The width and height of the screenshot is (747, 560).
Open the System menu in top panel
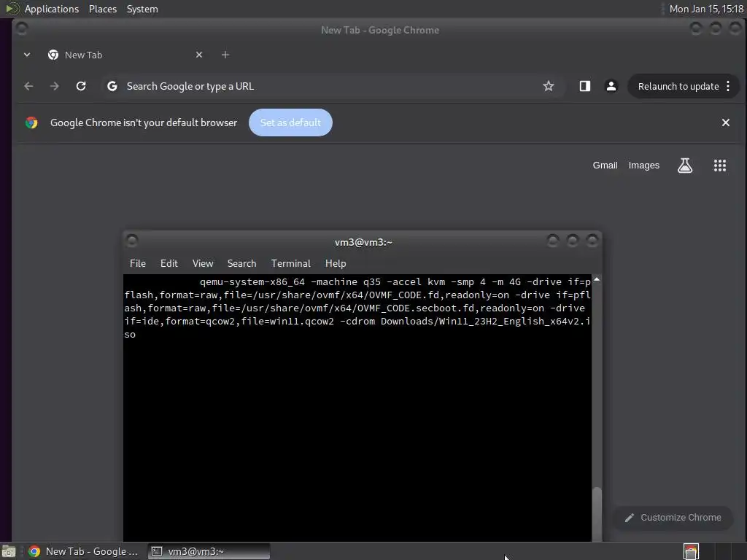(142, 9)
